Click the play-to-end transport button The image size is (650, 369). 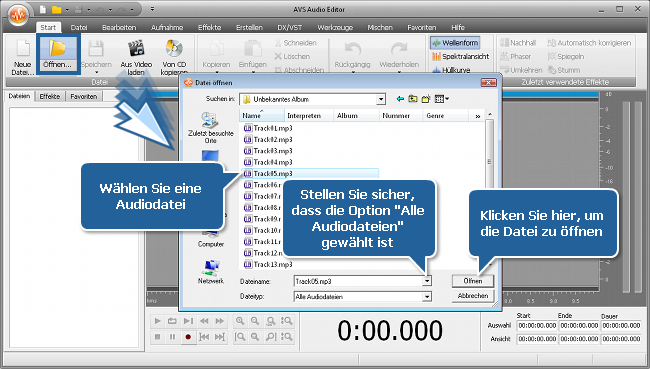pyautogui.click(x=188, y=321)
